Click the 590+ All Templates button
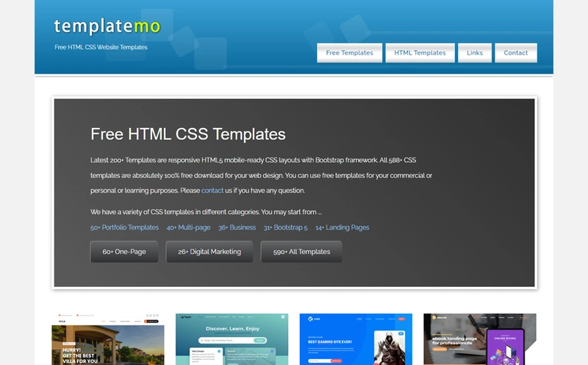This screenshot has height=365, width=588. (x=301, y=252)
